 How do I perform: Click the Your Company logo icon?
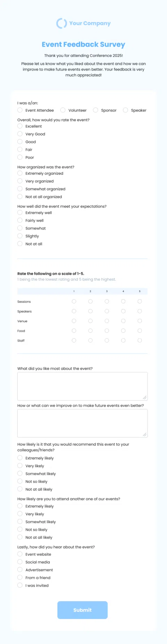(62, 23)
